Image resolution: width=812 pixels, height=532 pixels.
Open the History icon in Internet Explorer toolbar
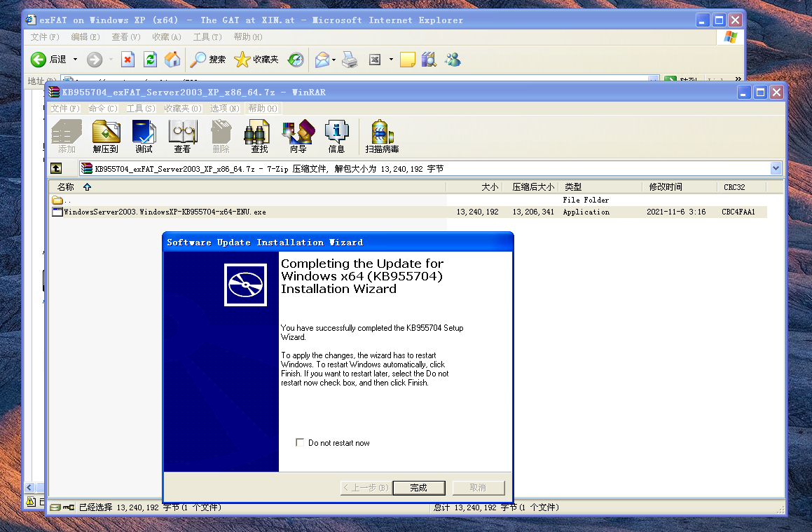296,60
